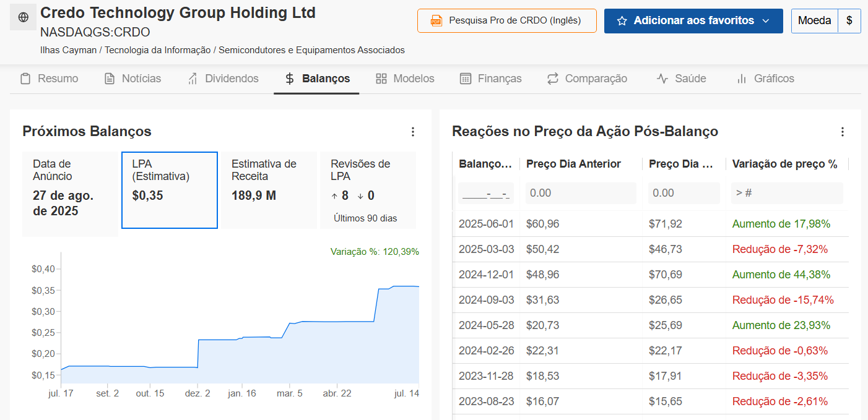Click the 2023-11-28 date cell
This screenshot has height=420, width=868.
[x=486, y=376]
